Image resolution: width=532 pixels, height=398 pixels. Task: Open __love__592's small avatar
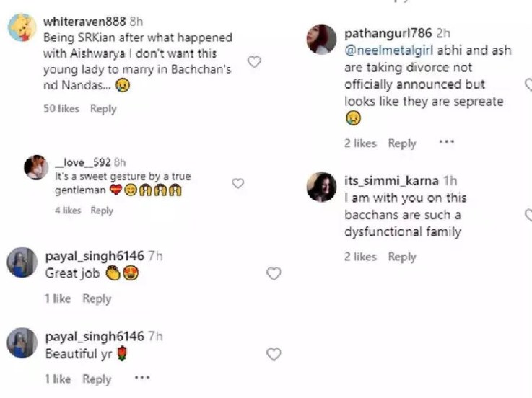point(36,168)
